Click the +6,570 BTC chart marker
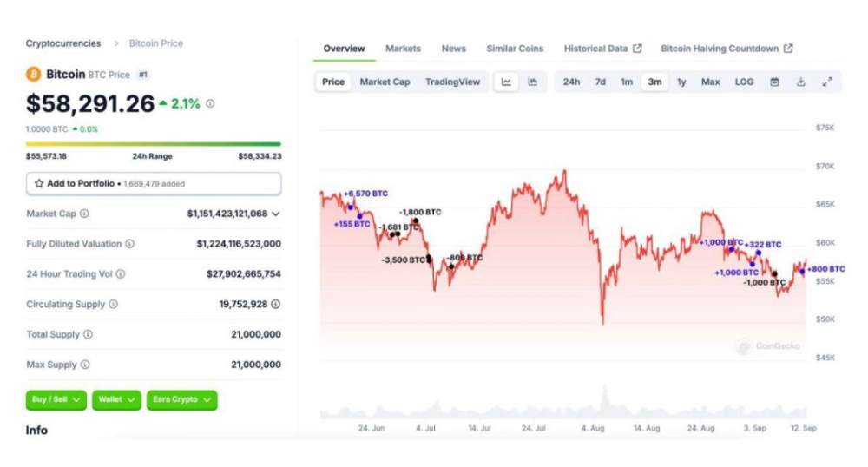This screenshot has width=868, height=467. click(x=351, y=207)
